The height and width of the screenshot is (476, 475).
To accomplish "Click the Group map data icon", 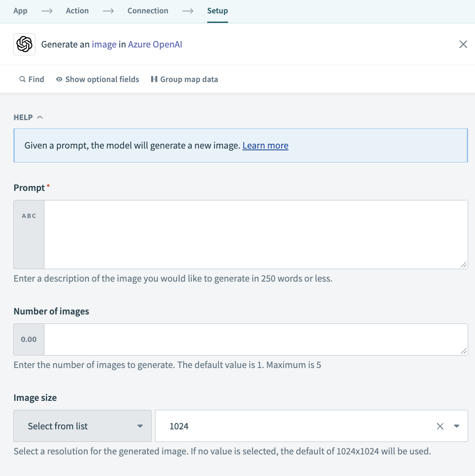I will (x=155, y=79).
